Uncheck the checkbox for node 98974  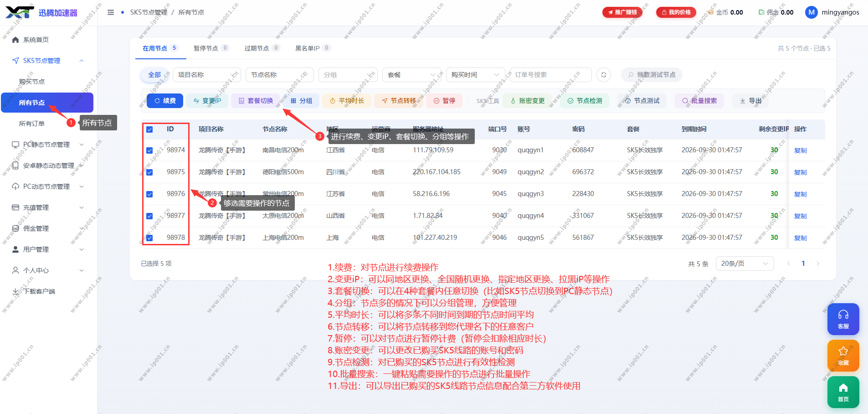click(149, 150)
